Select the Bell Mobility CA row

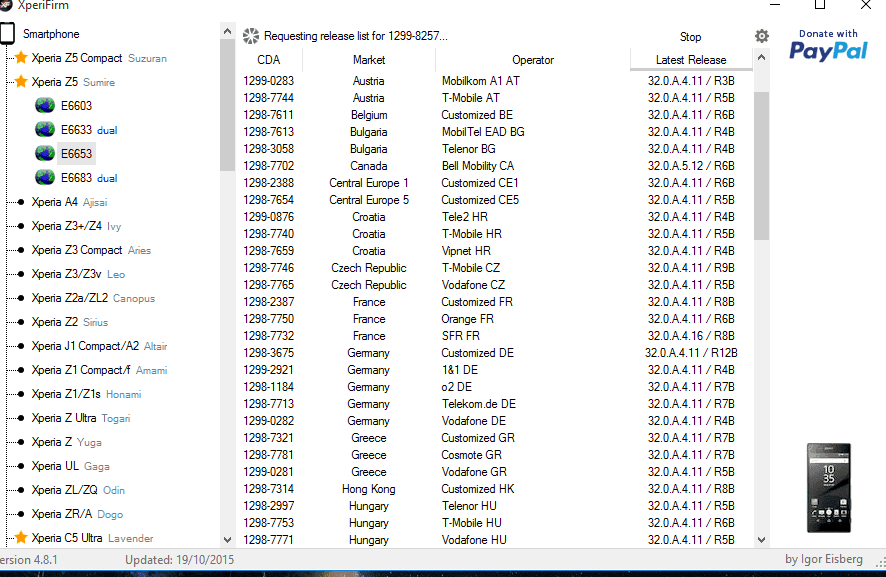pos(494,166)
